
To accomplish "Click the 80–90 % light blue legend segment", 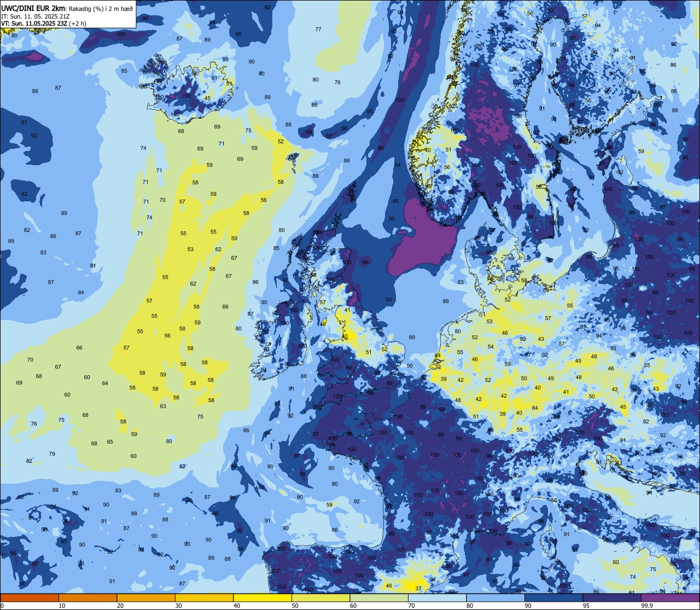I will 495,597.
